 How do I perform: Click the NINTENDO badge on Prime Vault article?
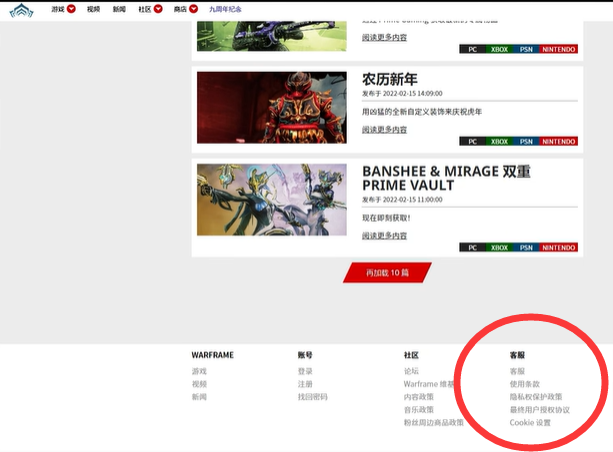click(x=559, y=248)
